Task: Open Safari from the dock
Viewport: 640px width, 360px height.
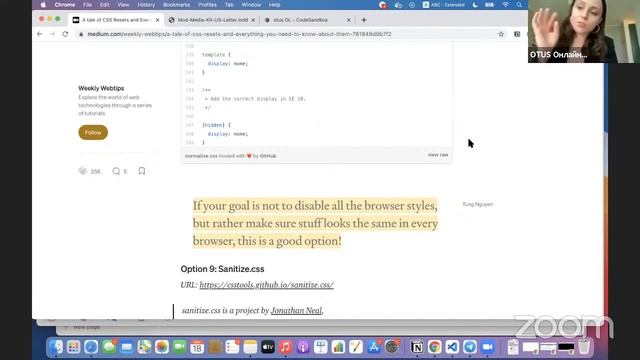Action: point(91,347)
